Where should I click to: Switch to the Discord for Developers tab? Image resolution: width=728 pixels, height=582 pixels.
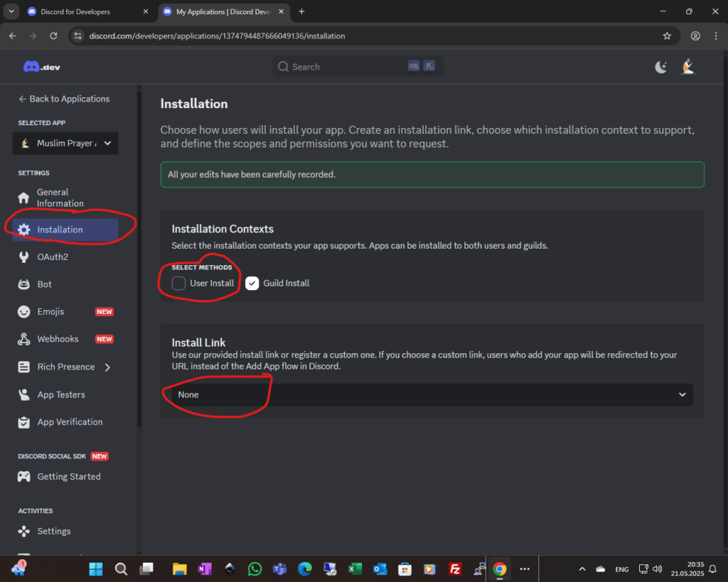click(x=88, y=11)
